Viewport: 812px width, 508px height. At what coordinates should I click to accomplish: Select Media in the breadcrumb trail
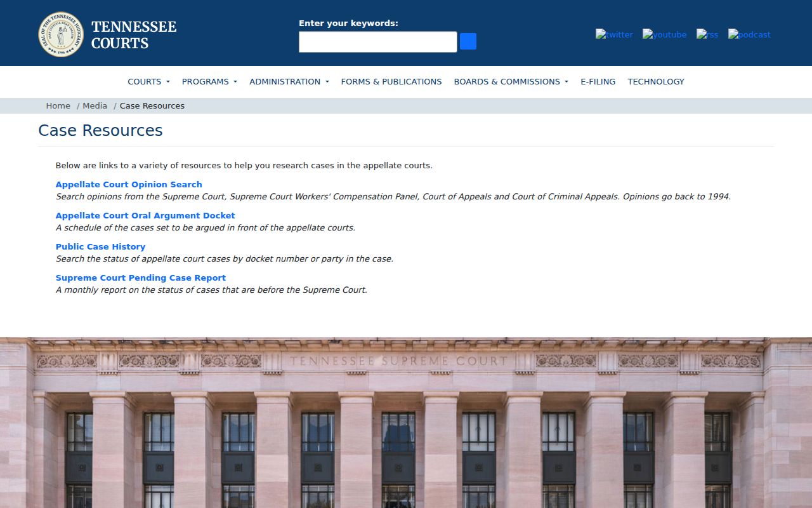pos(95,105)
